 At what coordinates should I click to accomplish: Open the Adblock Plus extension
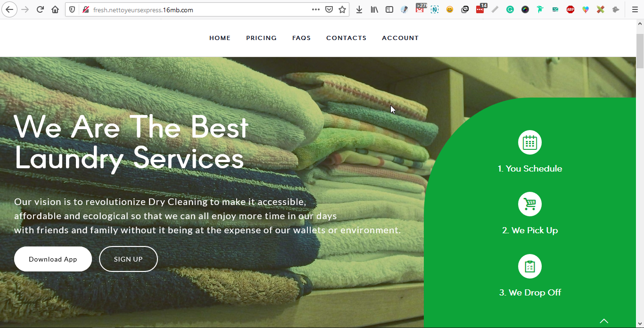(570, 9)
